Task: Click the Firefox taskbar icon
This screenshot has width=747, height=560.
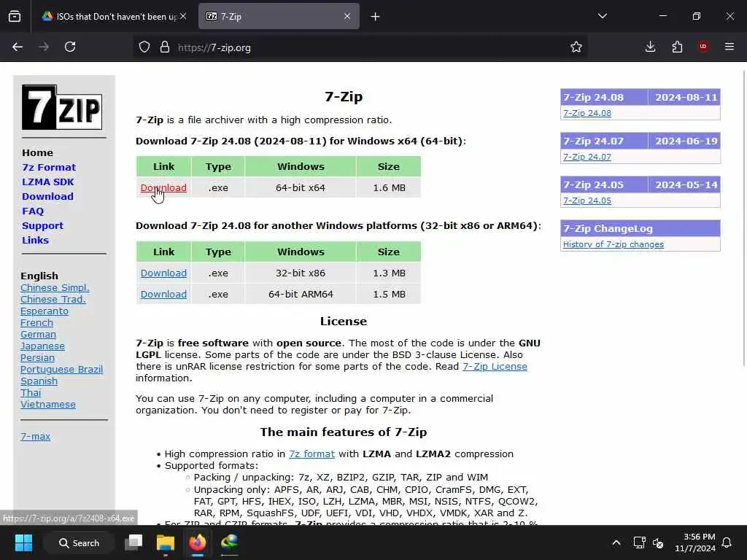Action: tap(197, 542)
